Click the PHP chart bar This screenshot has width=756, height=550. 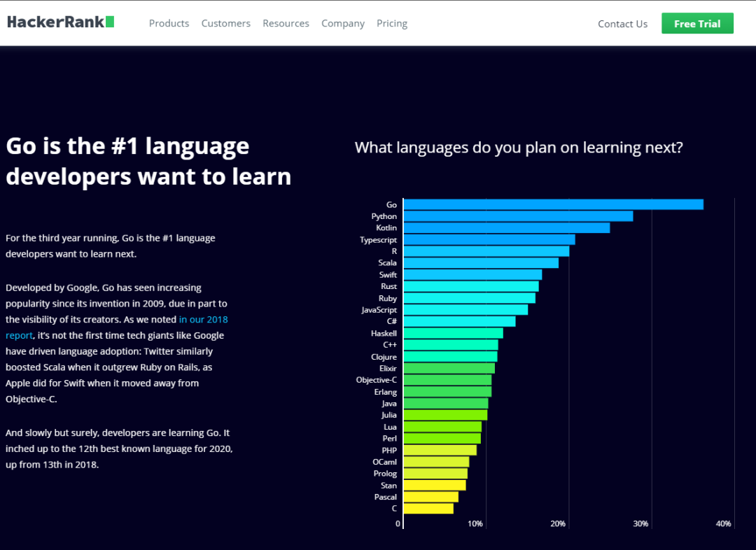coord(440,450)
